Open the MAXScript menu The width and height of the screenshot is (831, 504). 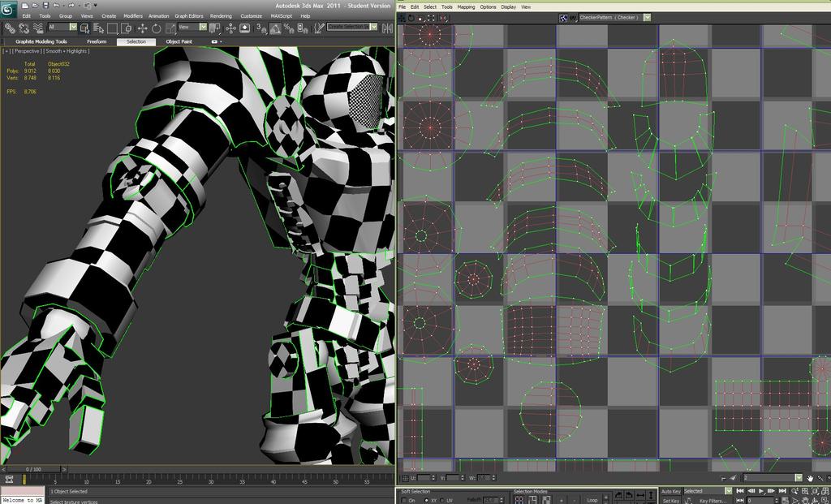[282, 16]
